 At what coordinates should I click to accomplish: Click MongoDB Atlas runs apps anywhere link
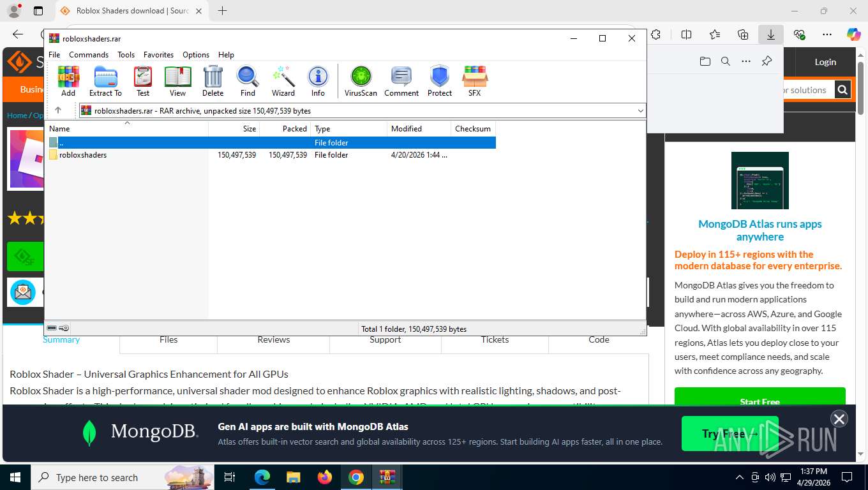[x=759, y=230]
